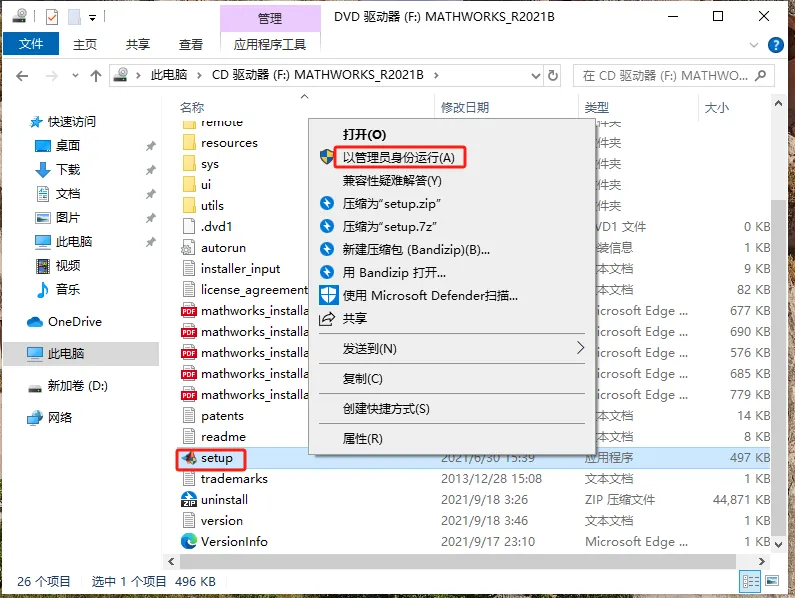This screenshot has height=598, width=795.
Task: Expand the Send to submenu arrow
Action: (580, 348)
